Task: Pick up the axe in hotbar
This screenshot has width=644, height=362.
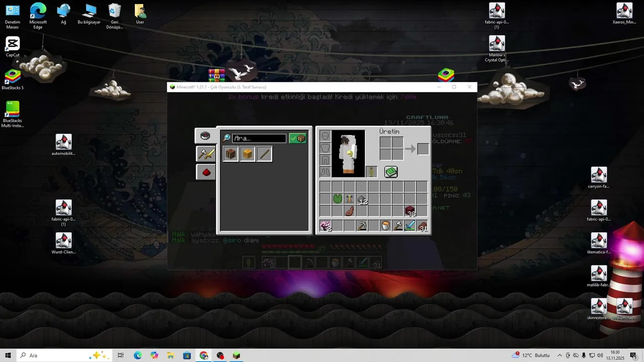Action: pyautogui.click(x=398, y=226)
